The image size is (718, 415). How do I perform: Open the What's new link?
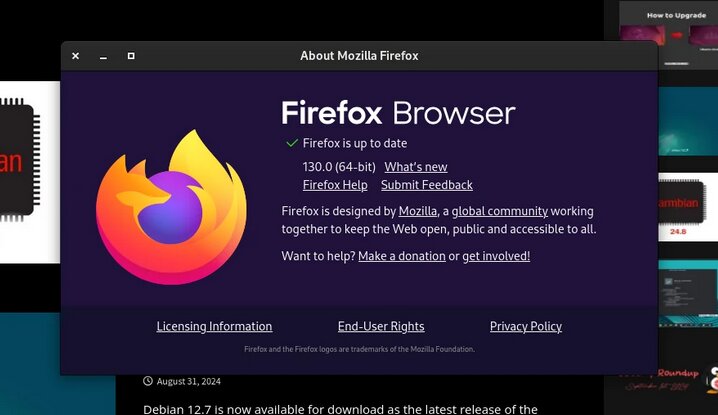(x=416, y=167)
